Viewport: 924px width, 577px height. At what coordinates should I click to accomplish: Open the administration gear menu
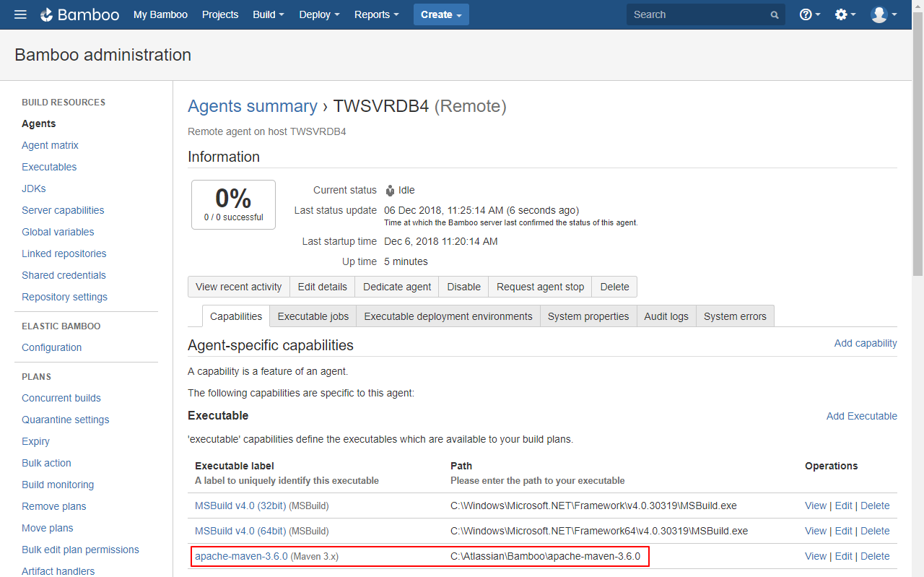845,14
